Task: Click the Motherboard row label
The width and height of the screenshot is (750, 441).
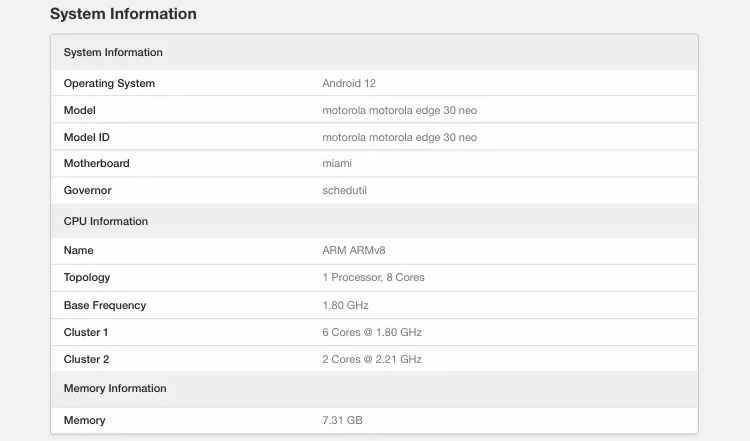Action: (x=97, y=163)
